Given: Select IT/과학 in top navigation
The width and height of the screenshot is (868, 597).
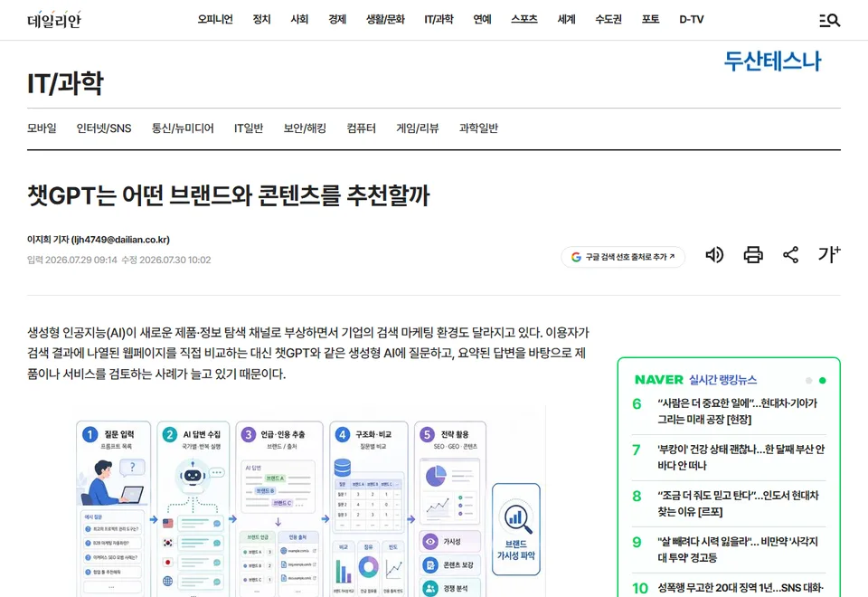Looking at the screenshot, I should 439,19.
